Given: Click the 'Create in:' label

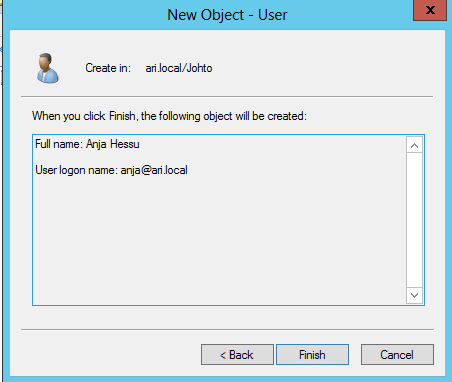Looking at the screenshot, I should 108,68.
